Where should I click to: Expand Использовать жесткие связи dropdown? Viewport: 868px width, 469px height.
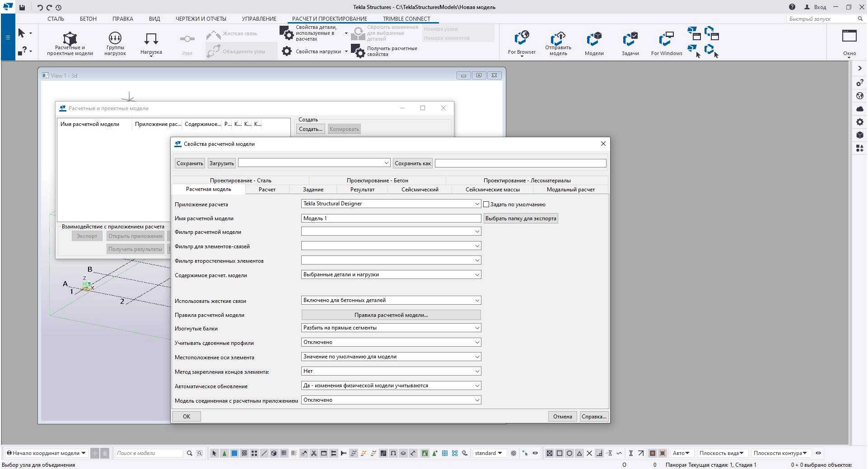pyautogui.click(x=477, y=300)
